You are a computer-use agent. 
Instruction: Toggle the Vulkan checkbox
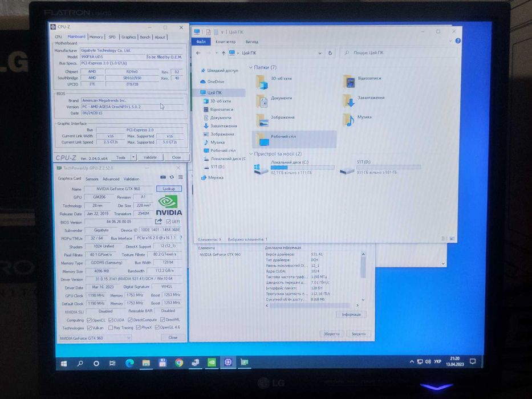(x=89, y=328)
